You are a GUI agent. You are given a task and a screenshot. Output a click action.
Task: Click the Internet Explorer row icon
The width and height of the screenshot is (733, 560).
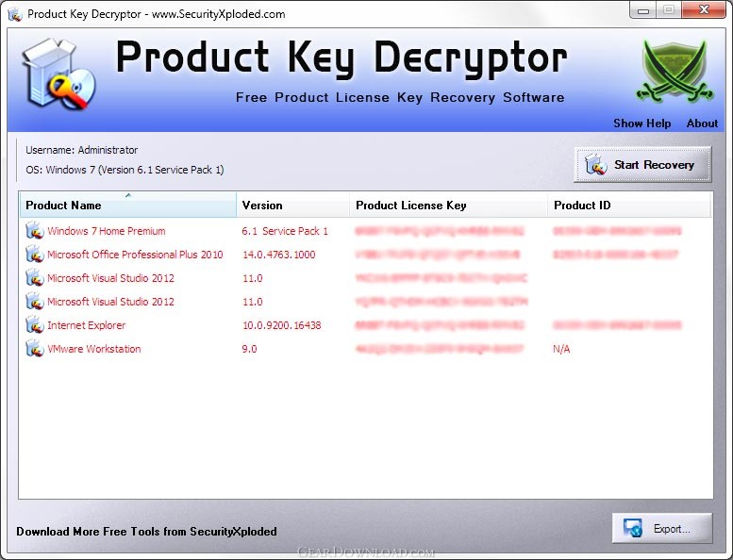coord(35,325)
